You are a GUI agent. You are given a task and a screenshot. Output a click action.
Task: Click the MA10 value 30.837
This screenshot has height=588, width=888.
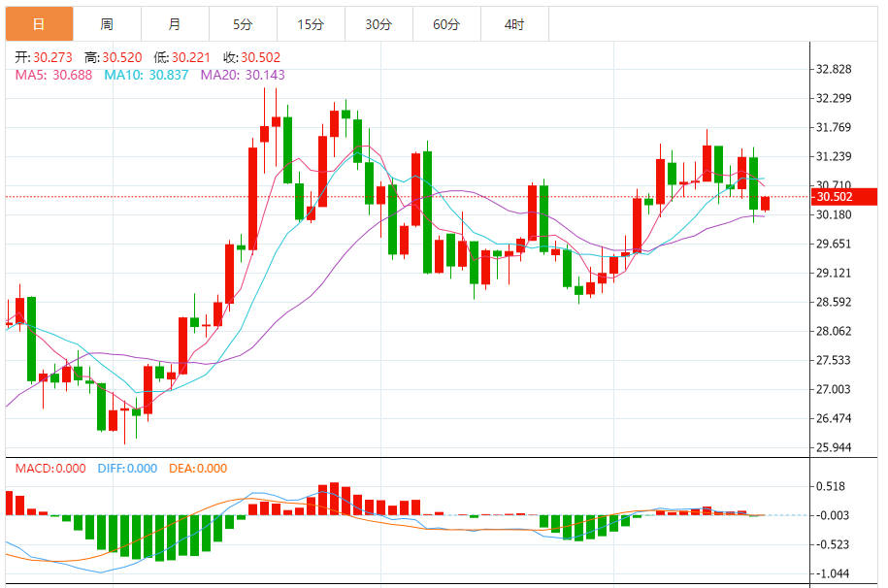click(168, 75)
